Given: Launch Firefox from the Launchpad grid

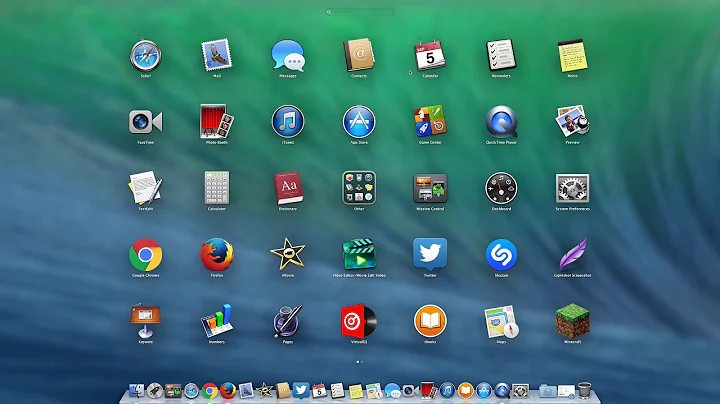Looking at the screenshot, I should click(x=217, y=255).
